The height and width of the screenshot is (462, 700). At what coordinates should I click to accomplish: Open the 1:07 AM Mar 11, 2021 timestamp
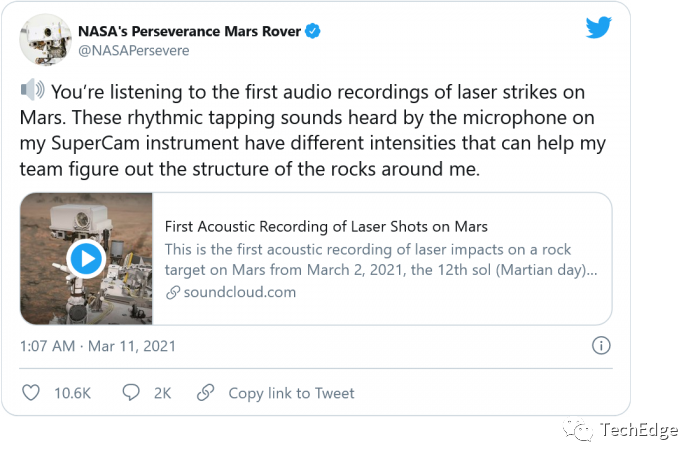[98, 346]
